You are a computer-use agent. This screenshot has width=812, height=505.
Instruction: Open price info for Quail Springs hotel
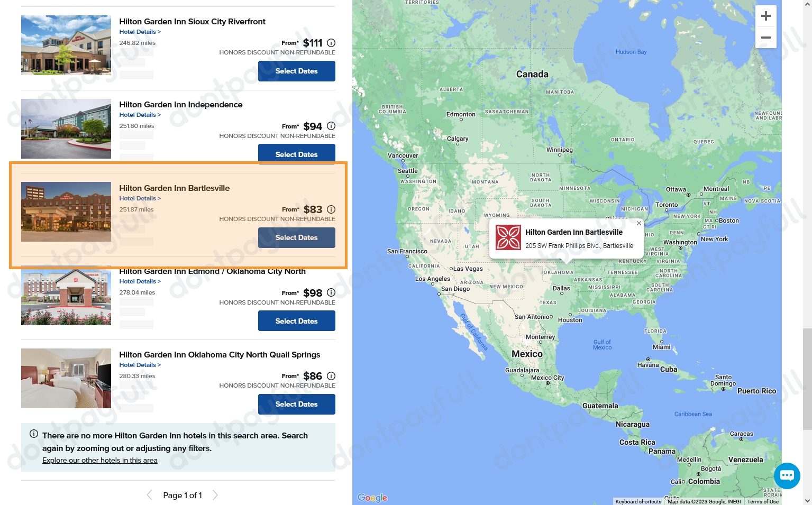tap(331, 376)
